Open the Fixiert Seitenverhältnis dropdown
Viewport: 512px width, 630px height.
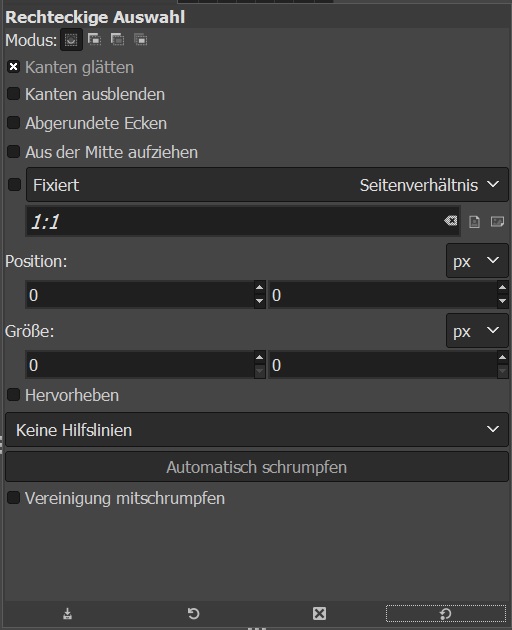click(267, 185)
